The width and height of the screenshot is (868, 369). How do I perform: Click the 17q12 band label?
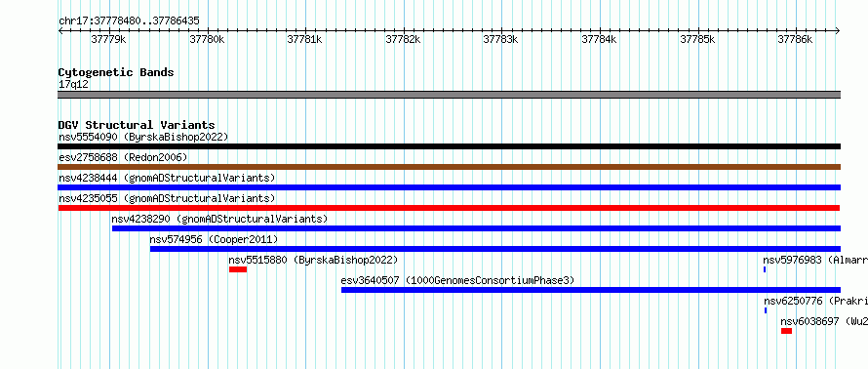click(x=73, y=84)
